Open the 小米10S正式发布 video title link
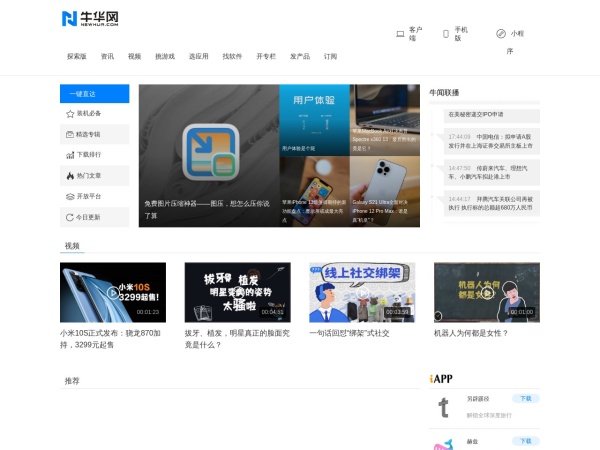Viewport: 600px width, 450px height. point(110,338)
